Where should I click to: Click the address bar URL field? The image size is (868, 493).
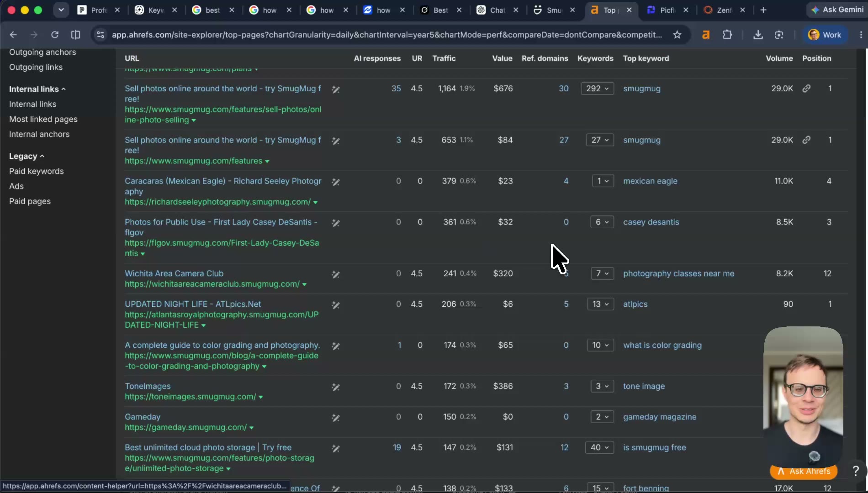click(386, 35)
